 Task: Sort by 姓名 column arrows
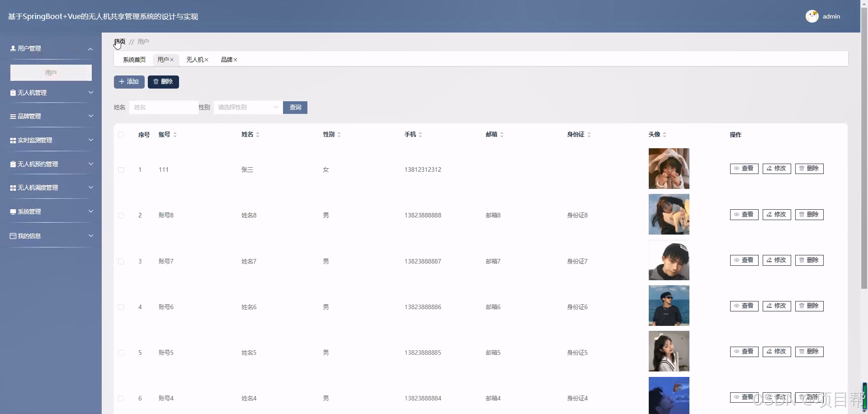tap(258, 135)
